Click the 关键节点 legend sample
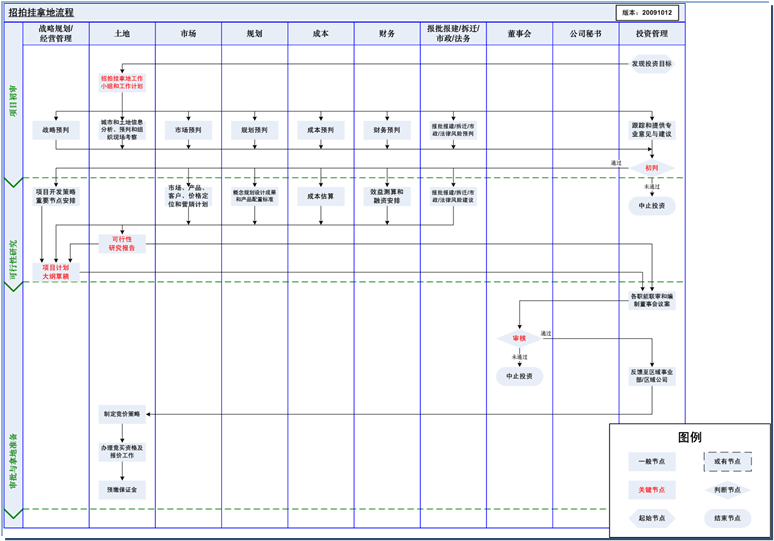This screenshot has width=774, height=541. click(x=651, y=490)
